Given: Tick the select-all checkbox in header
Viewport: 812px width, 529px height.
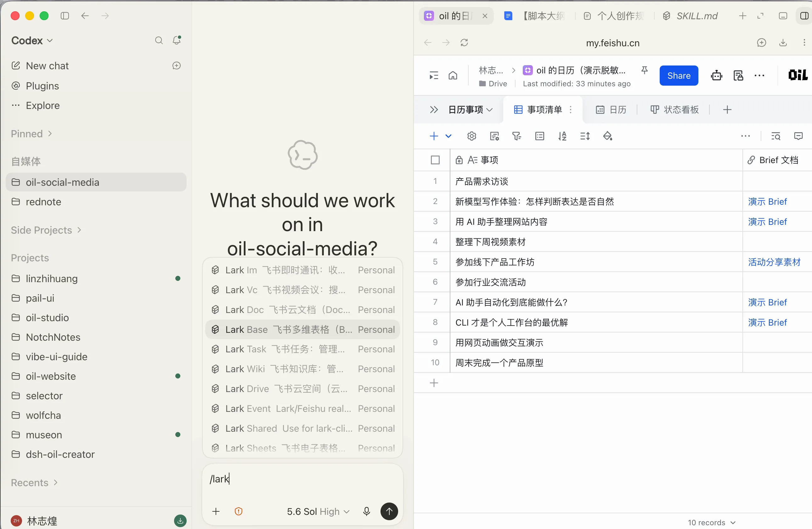Looking at the screenshot, I should pyautogui.click(x=435, y=160).
